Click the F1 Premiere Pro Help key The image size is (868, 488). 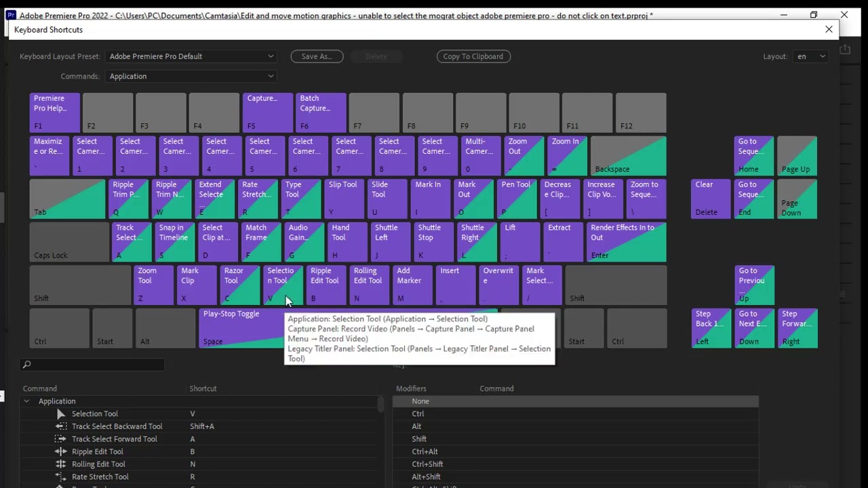(55, 113)
